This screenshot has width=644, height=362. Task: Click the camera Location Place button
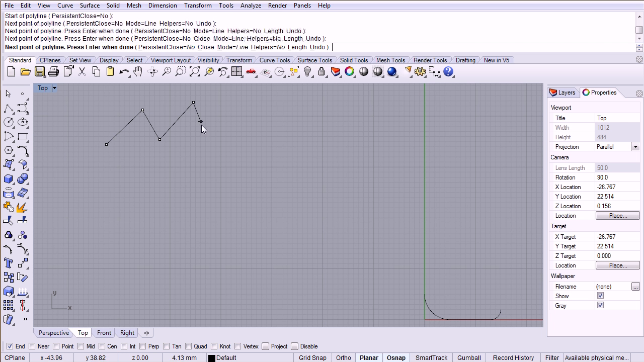click(618, 216)
